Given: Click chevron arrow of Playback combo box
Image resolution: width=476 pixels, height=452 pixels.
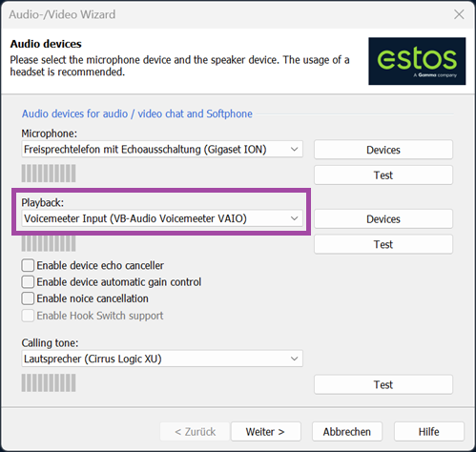Looking at the screenshot, I should click(294, 218).
